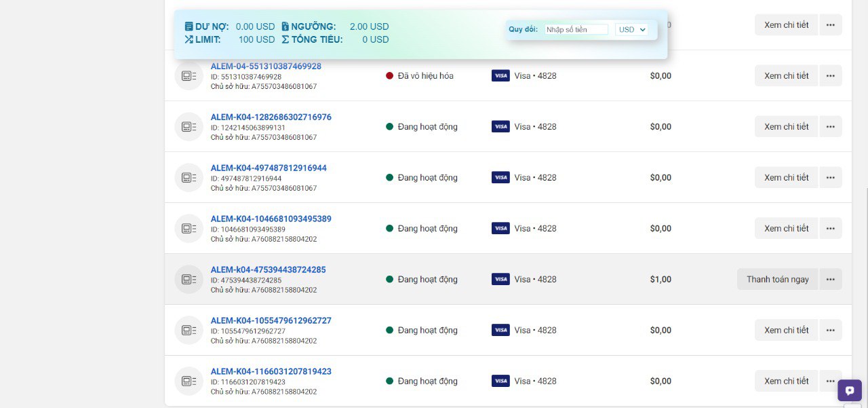Image resolution: width=868 pixels, height=408 pixels.
Task: Click Visa card icon in ALEM-K04-1055479612962727 row
Action: coord(500,330)
